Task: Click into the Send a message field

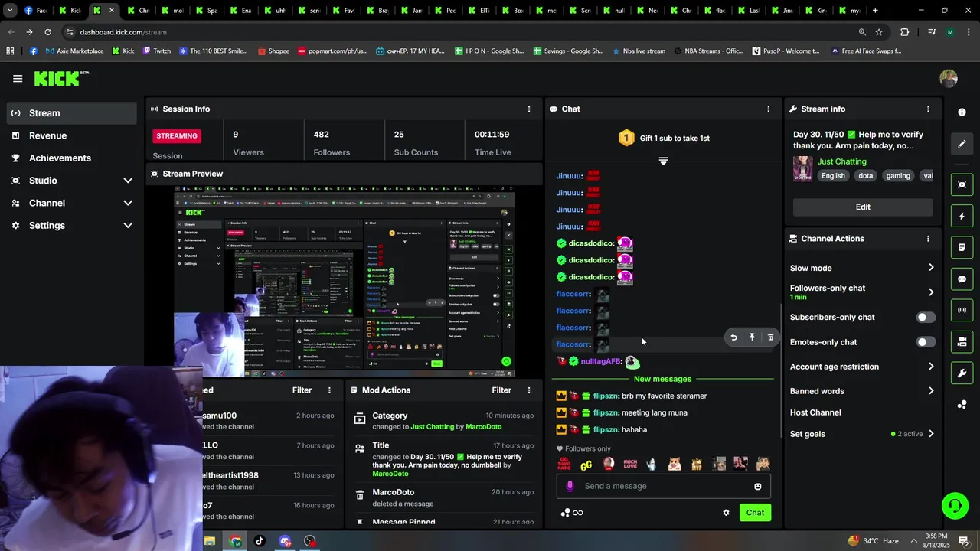Action: click(663, 486)
